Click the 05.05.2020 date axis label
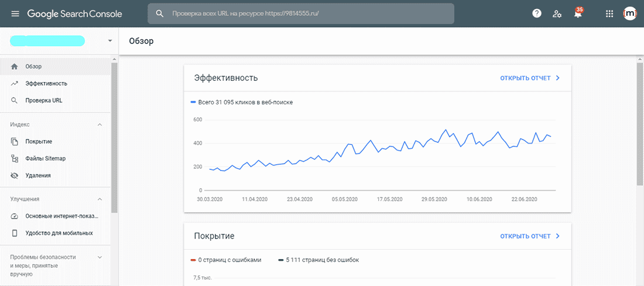The width and height of the screenshot is (644, 286). point(345,199)
